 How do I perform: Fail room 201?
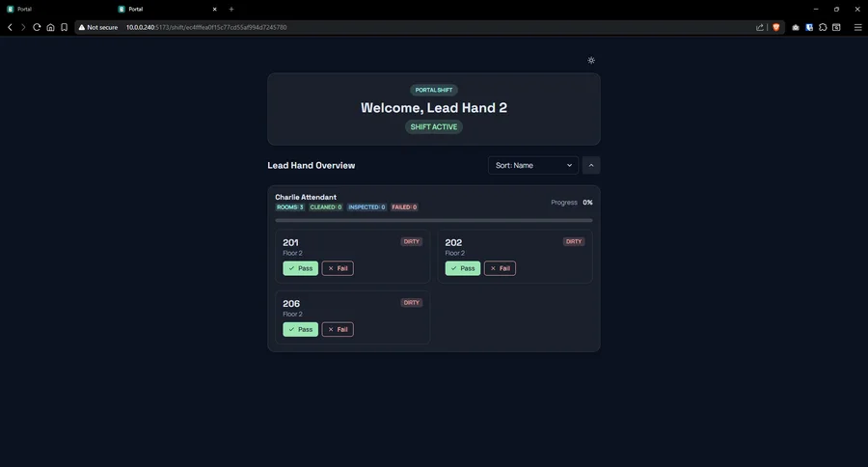338,268
